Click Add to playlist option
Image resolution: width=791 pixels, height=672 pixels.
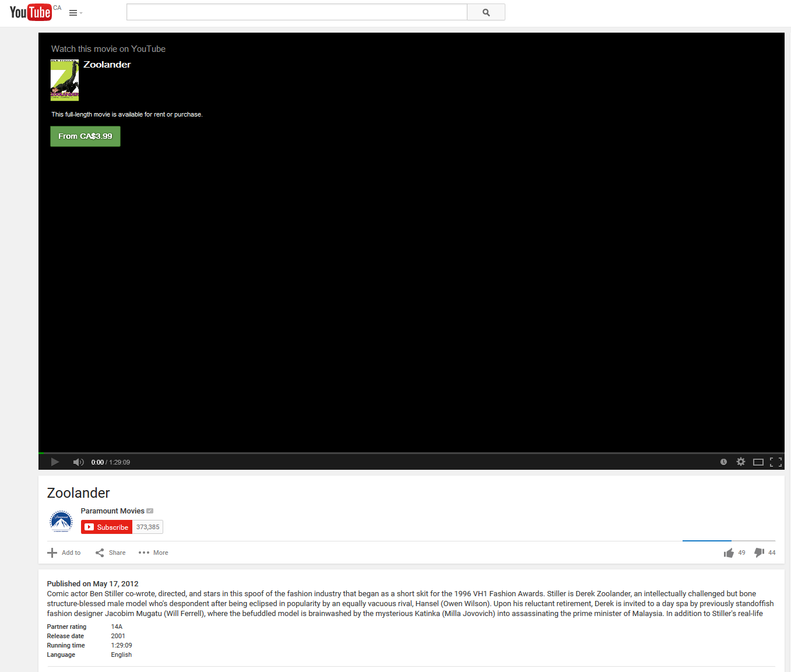click(64, 553)
